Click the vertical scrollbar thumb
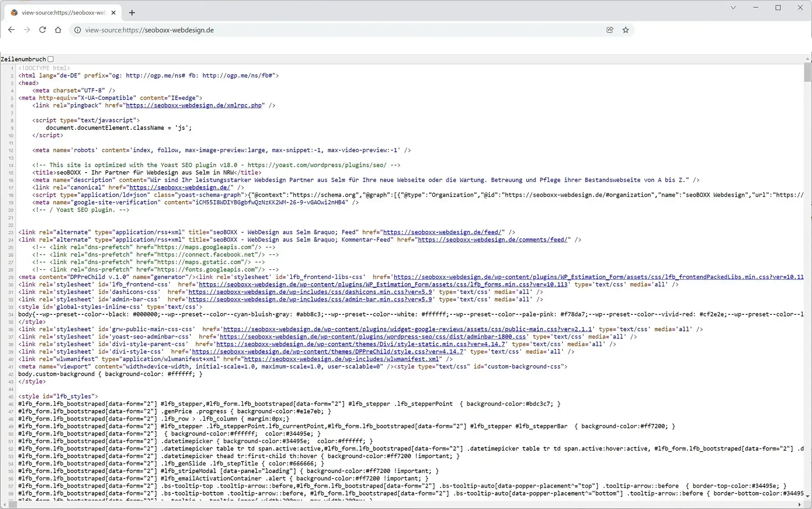The width and height of the screenshot is (812, 509). point(807,73)
